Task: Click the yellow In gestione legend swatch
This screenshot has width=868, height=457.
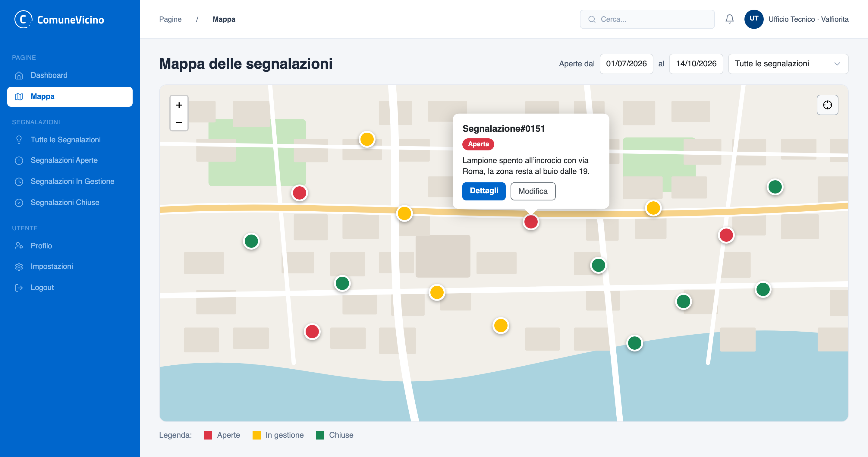Action: click(256, 435)
